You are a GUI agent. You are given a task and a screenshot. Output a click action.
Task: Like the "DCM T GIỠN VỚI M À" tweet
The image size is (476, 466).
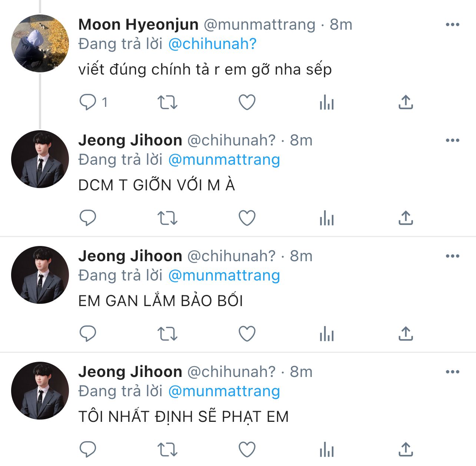[247, 218]
